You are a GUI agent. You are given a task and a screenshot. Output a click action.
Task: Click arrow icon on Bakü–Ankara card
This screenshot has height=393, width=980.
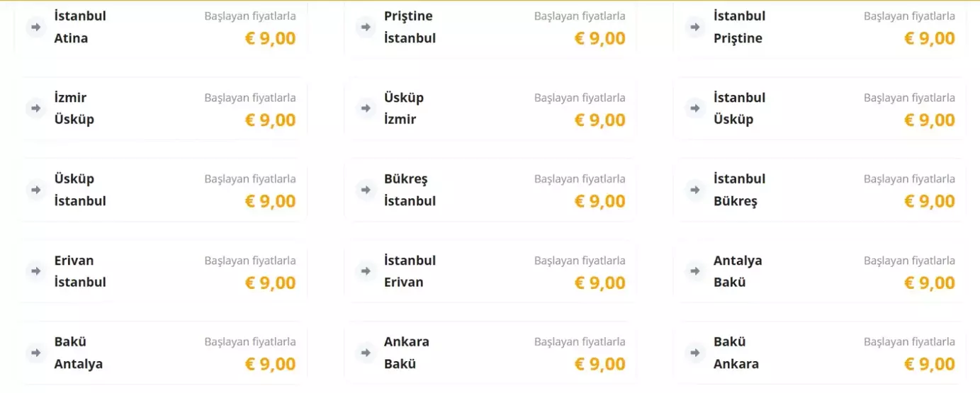(695, 353)
